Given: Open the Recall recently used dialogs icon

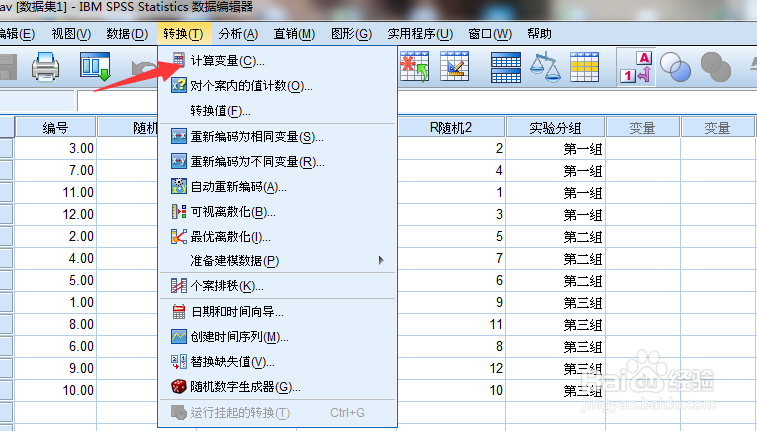Looking at the screenshot, I should pos(96,67).
